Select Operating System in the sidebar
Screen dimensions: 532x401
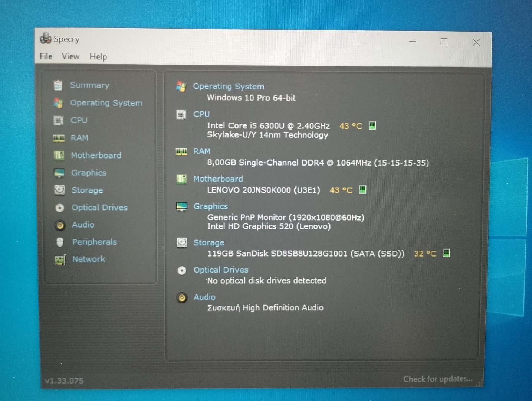[106, 103]
